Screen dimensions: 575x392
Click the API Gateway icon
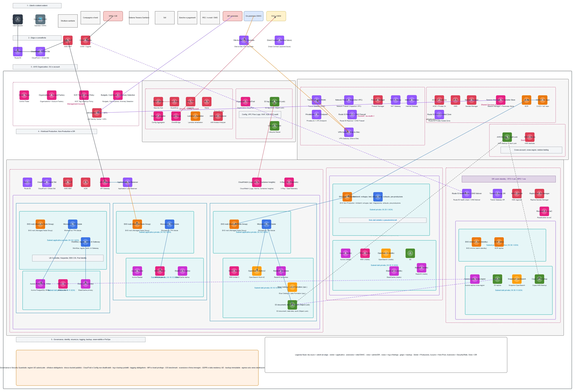click(105, 182)
